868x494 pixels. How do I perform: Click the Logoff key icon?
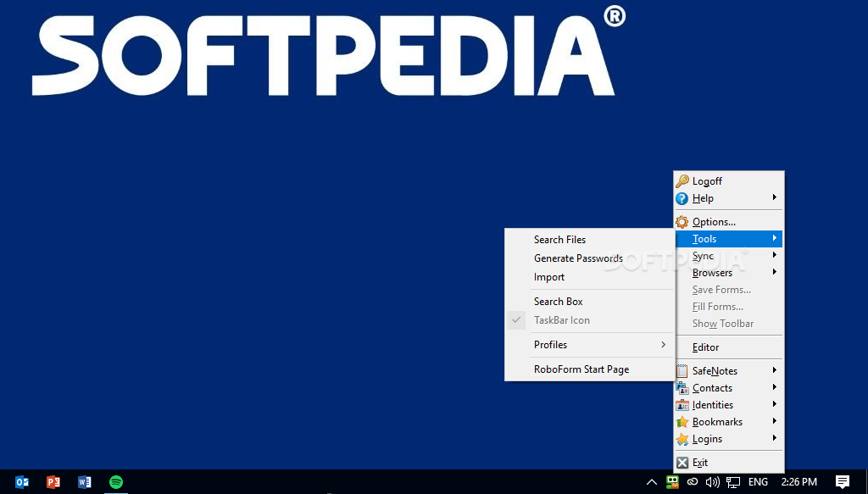coord(682,180)
